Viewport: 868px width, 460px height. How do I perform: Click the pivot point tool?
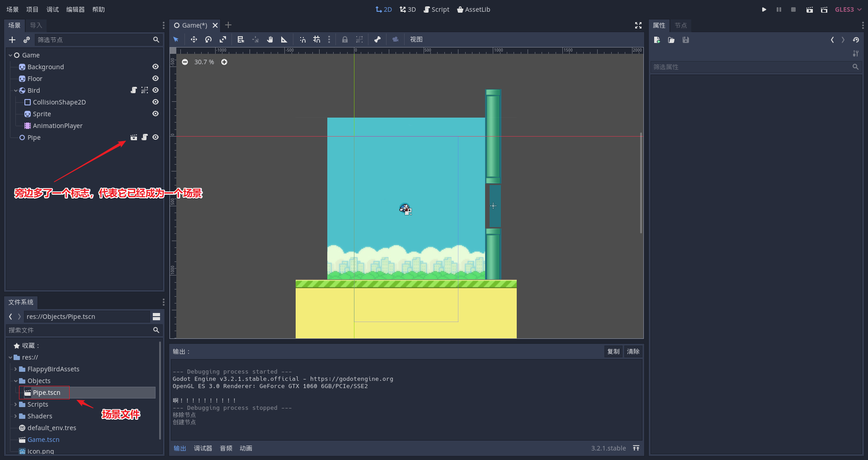[255, 39]
